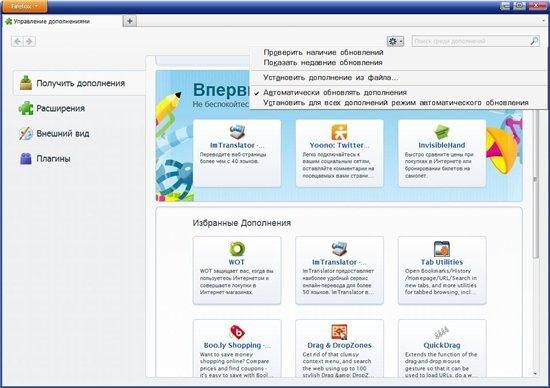Open InvisibleHand title link

[x=442, y=145]
